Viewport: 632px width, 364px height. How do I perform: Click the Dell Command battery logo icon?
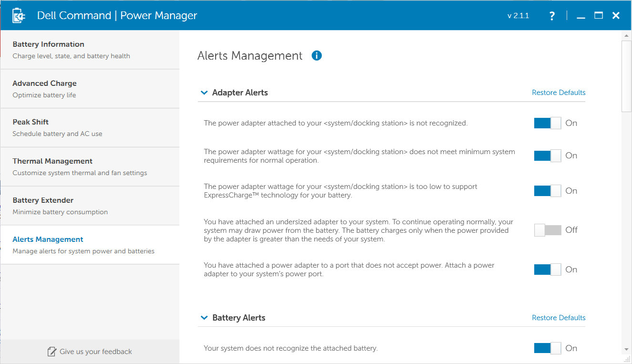pyautogui.click(x=19, y=15)
